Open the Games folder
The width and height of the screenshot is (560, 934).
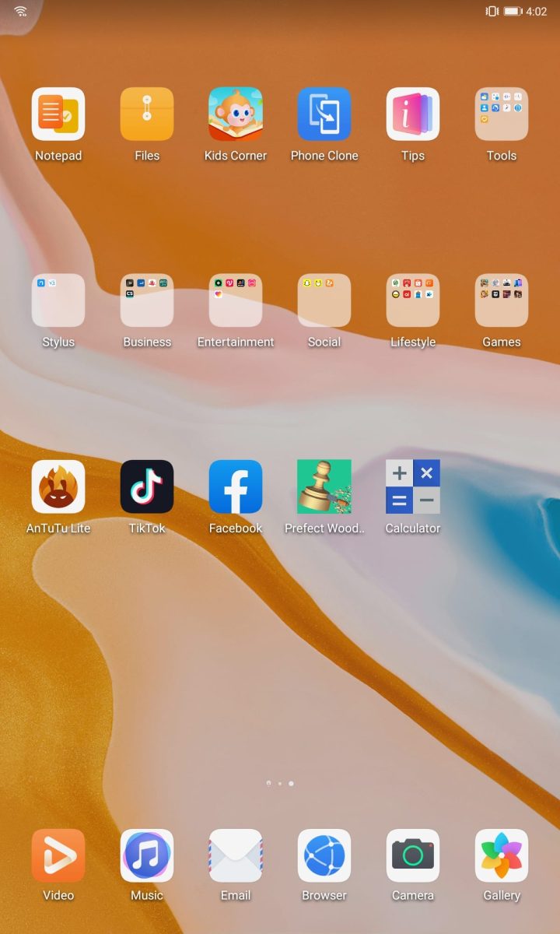[502, 300]
